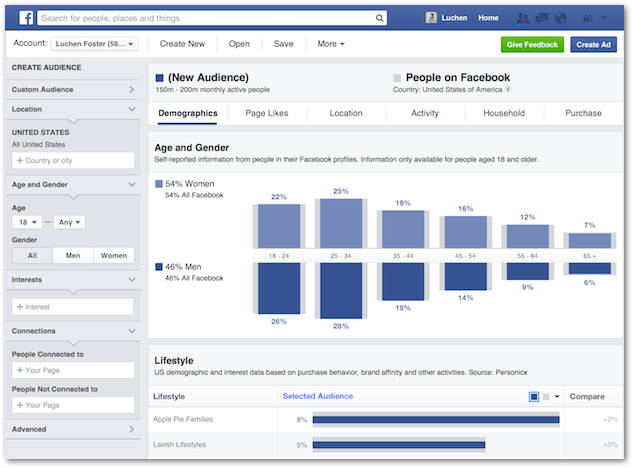Click the Facebook search field
This screenshot has height=468, width=633.
click(x=212, y=18)
